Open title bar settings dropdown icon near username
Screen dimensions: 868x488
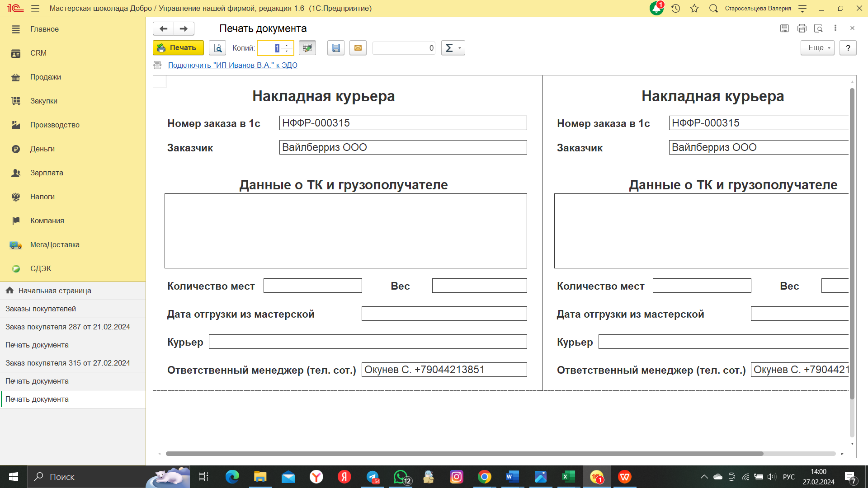coord(802,8)
